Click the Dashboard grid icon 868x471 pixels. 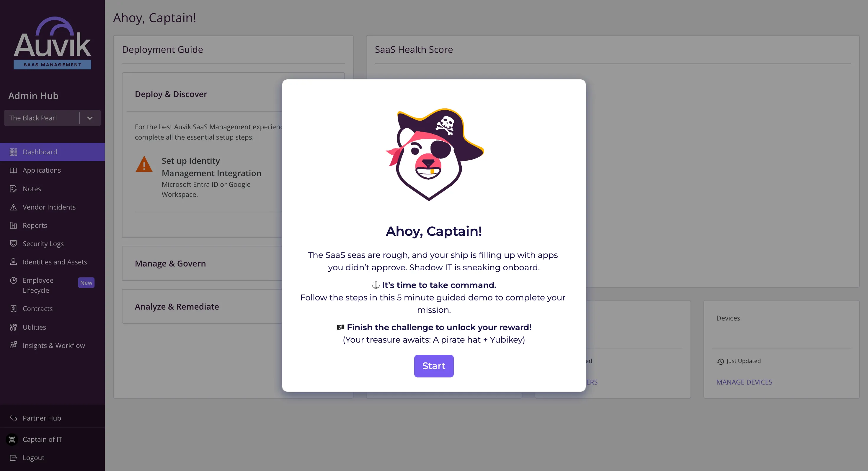[x=14, y=152]
